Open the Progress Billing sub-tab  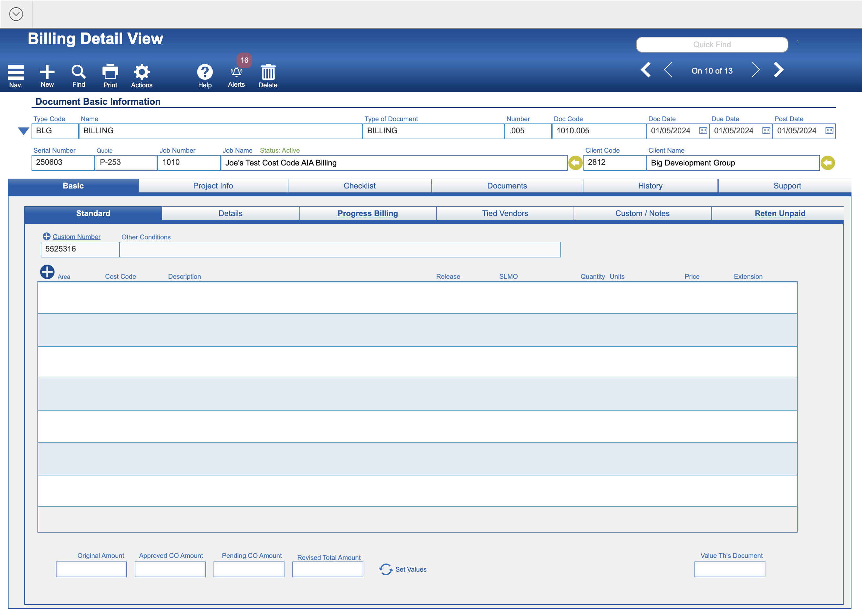(368, 213)
